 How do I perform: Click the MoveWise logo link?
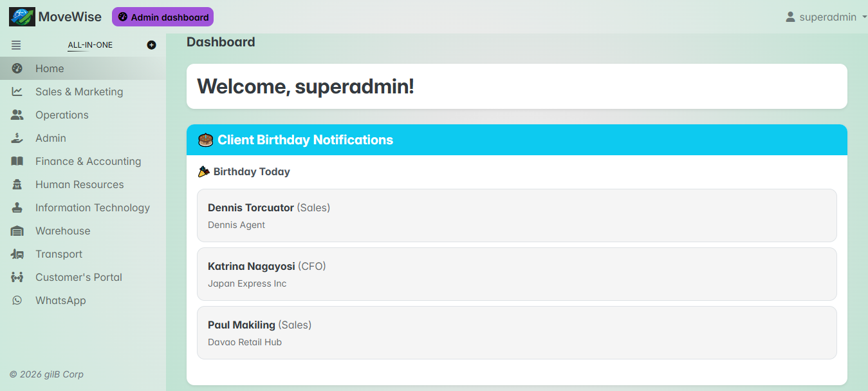55,17
